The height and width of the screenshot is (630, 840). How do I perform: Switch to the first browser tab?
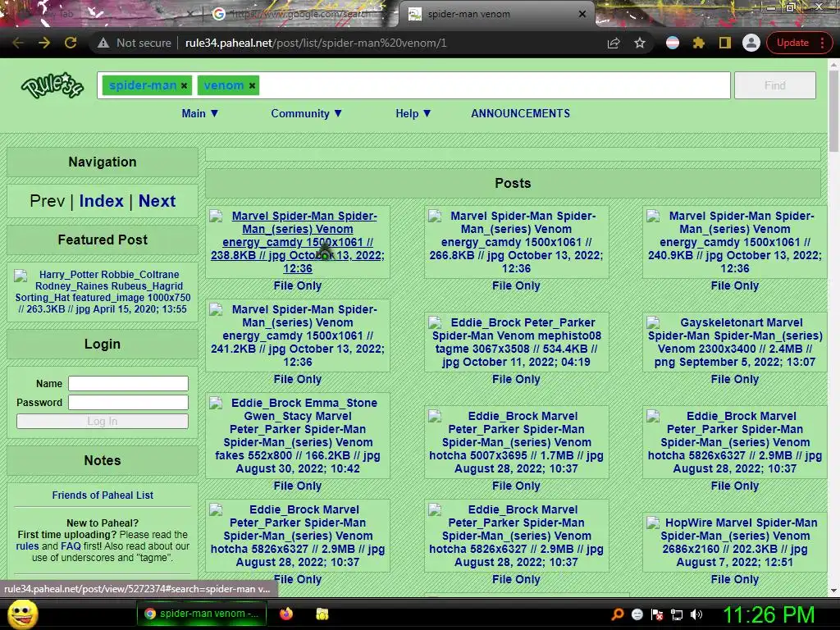[x=102, y=14]
